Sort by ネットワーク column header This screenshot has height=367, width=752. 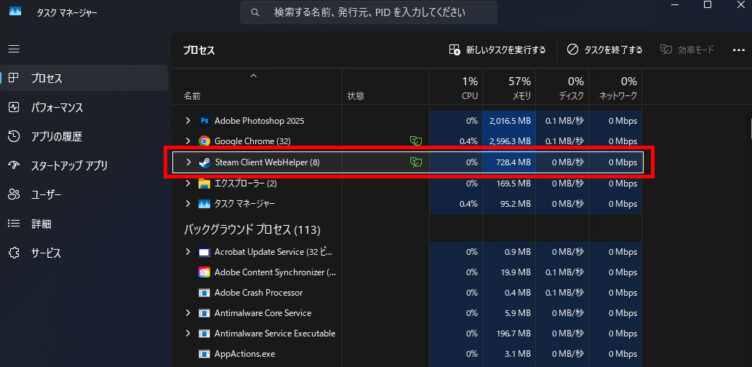615,88
